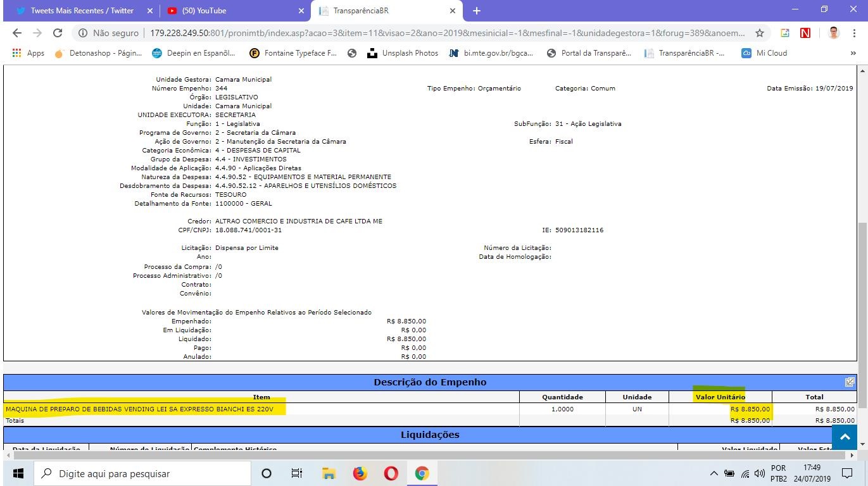This screenshot has height=486, width=868.
Task: Open the Portal da Transparência bookmark
Action: [x=589, y=53]
